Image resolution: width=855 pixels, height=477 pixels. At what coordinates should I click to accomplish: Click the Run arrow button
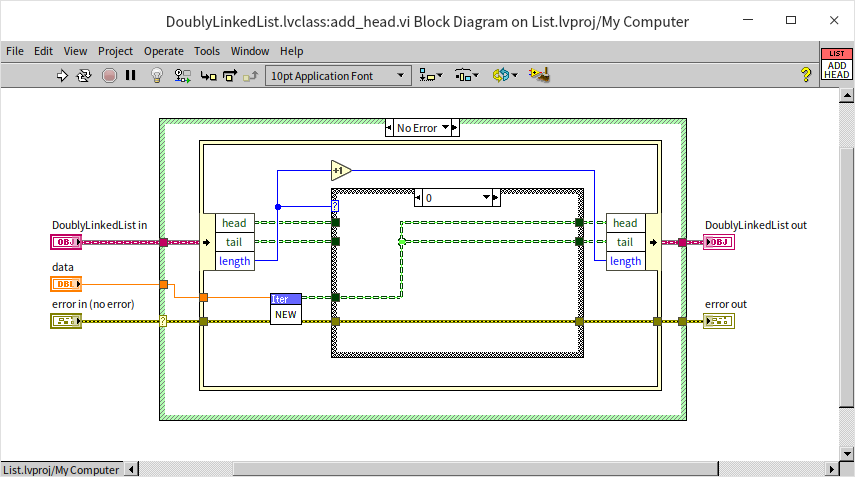pyautogui.click(x=62, y=75)
